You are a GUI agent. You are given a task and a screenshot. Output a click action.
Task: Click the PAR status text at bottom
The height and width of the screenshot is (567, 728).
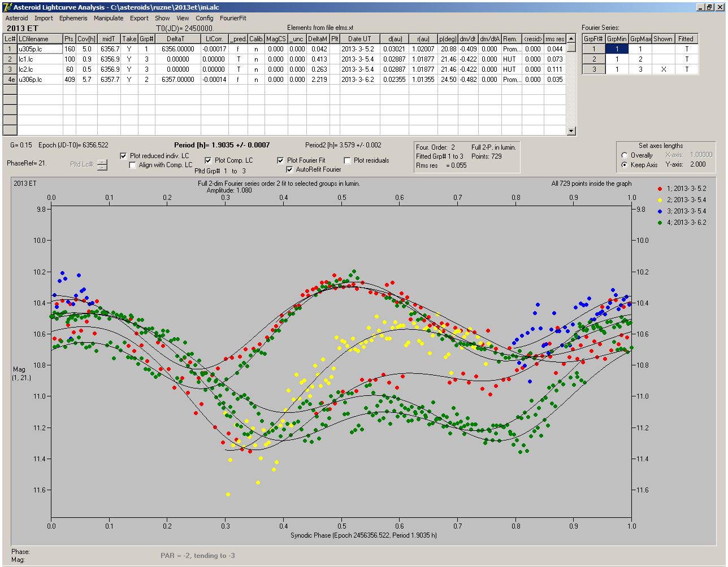198,556
